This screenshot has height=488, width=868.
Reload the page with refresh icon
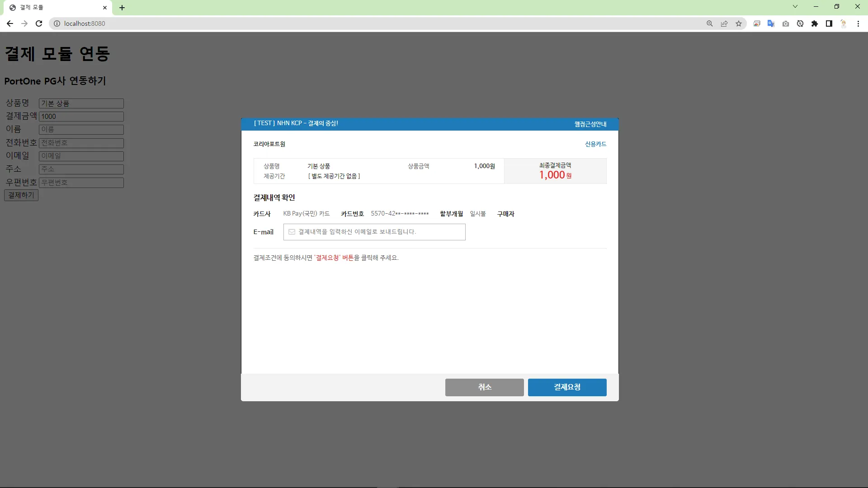coord(39,23)
